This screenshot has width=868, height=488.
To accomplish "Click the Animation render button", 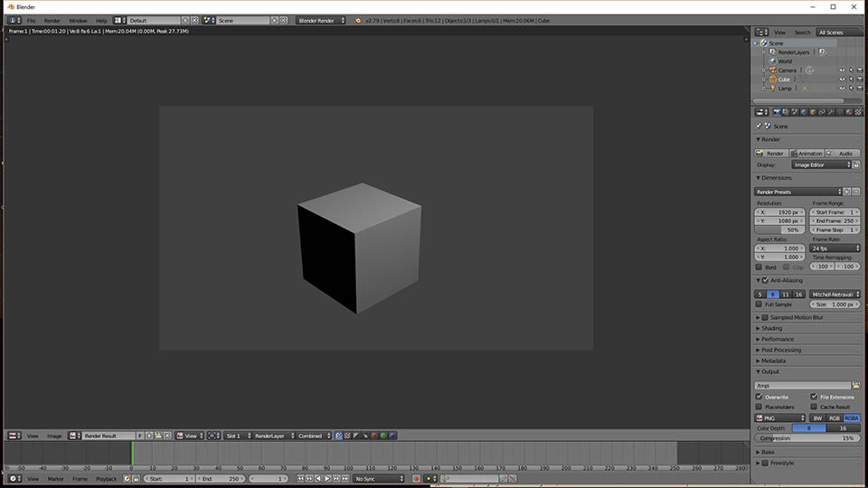I will 807,154.
